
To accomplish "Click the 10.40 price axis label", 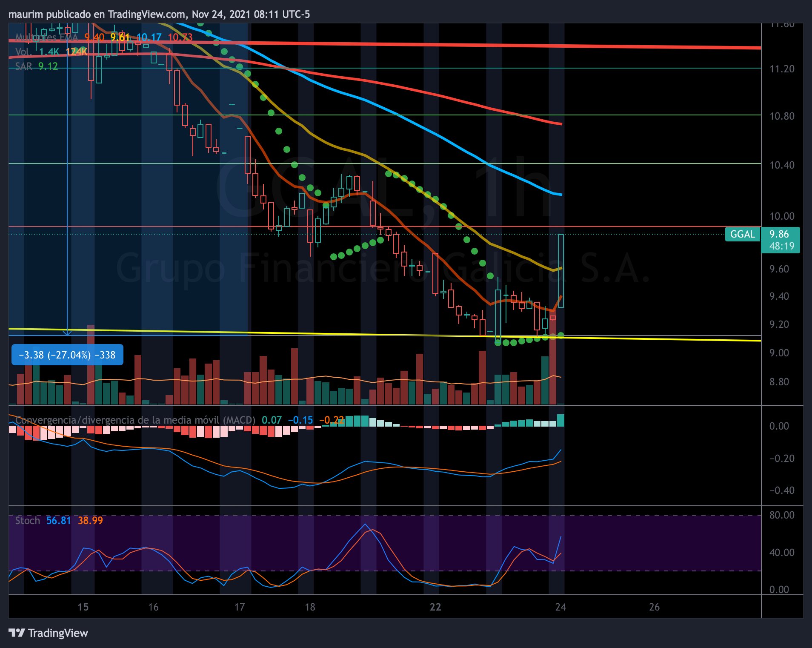I will [x=782, y=165].
